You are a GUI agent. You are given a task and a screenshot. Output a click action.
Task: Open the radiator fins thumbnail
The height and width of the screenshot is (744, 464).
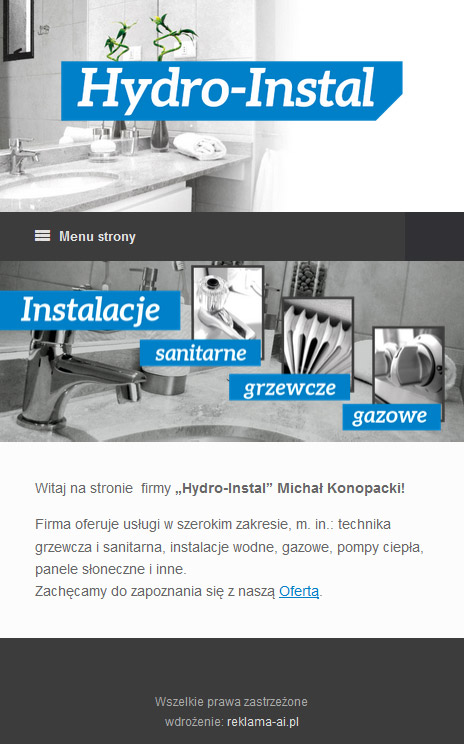click(318, 336)
